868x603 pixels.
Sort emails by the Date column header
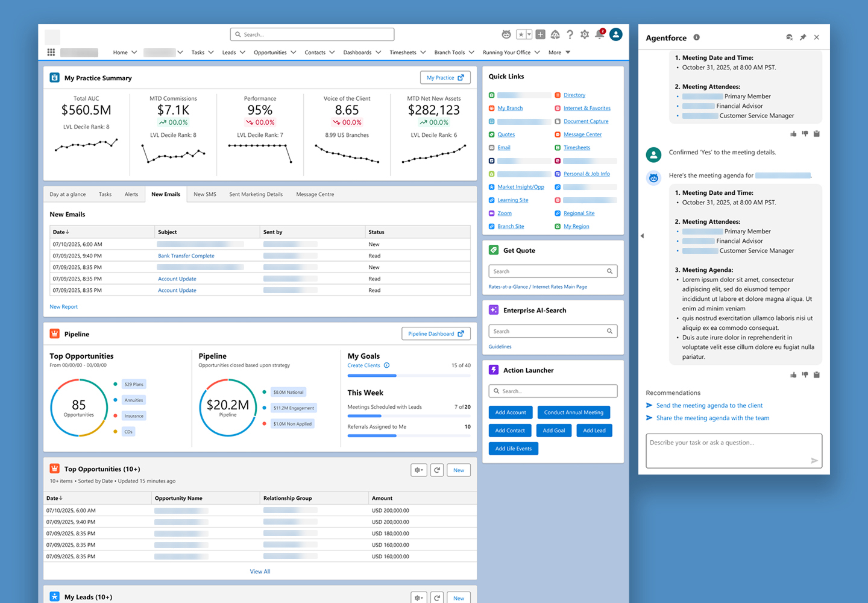[x=61, y=232]
